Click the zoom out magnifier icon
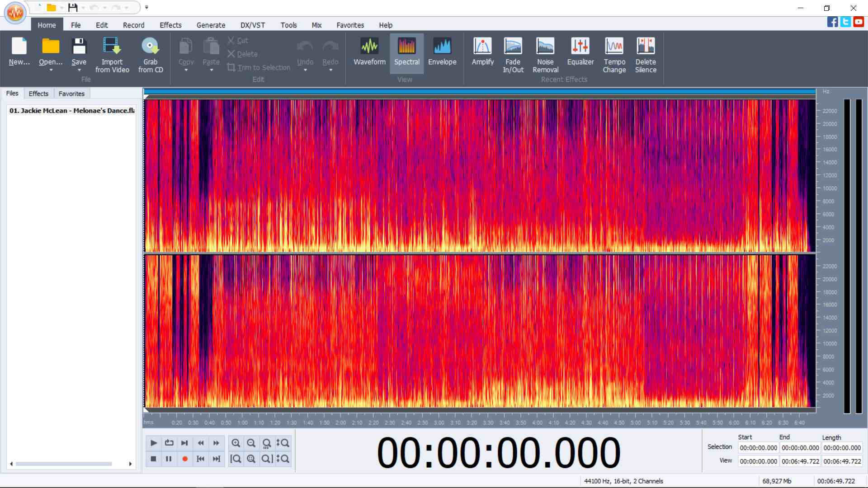The width and height of the screenshot is (868, 488). pos(251,443)
